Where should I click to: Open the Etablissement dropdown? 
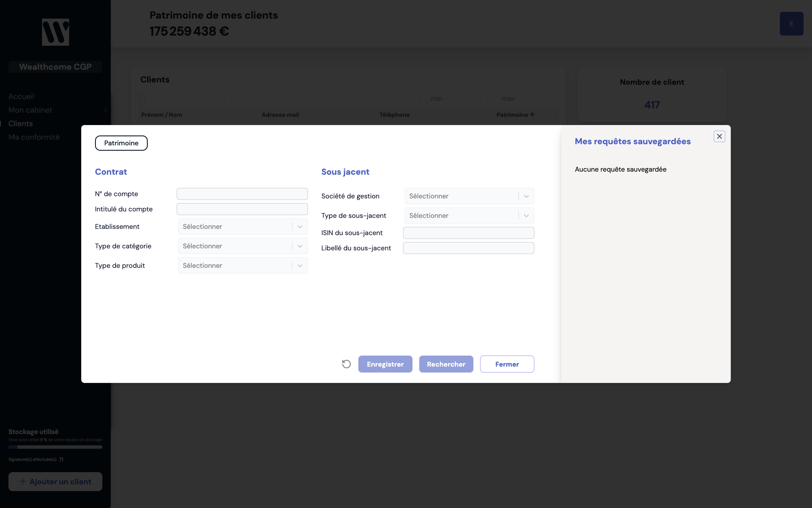[243, 226]
